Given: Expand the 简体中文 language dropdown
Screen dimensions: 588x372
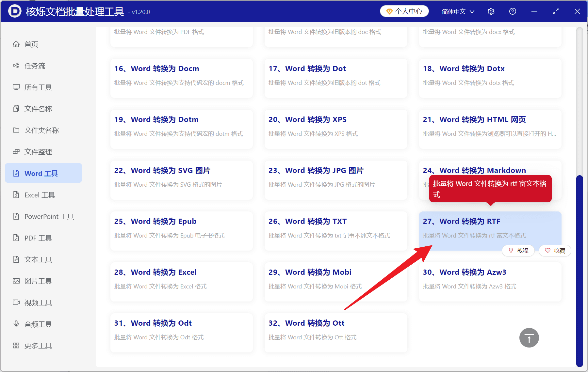Looking at the screenshot, I should pyautogui.click(x=458, y=11).
